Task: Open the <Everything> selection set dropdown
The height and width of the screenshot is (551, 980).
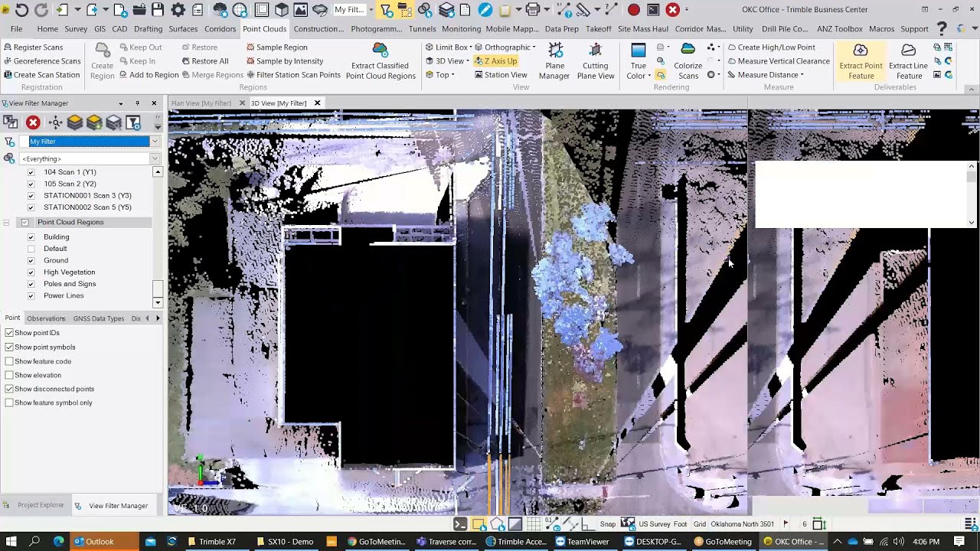Action: point(155,158)
